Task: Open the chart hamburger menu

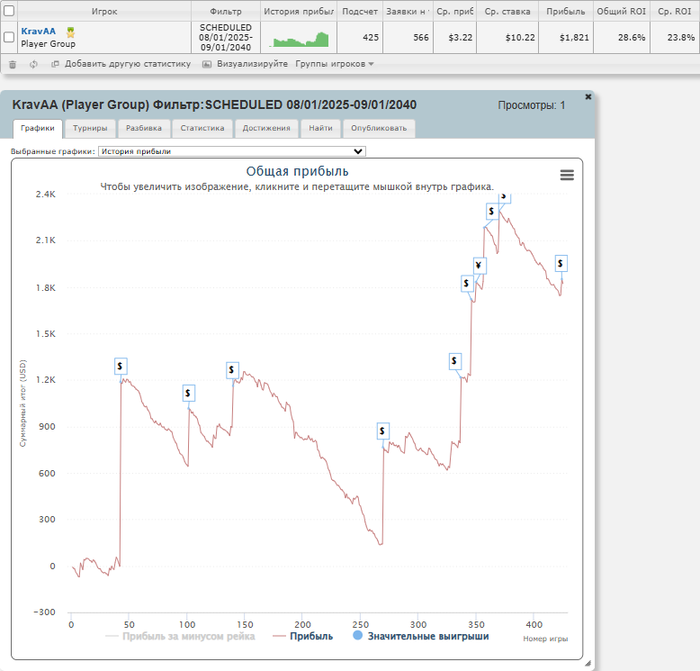Action: pyautogui.click(x=567, y=175)
